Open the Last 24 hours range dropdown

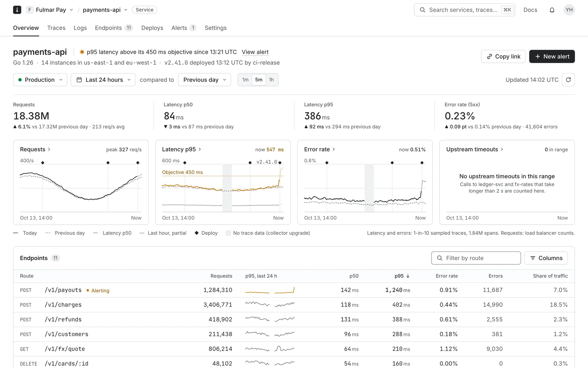103,80
